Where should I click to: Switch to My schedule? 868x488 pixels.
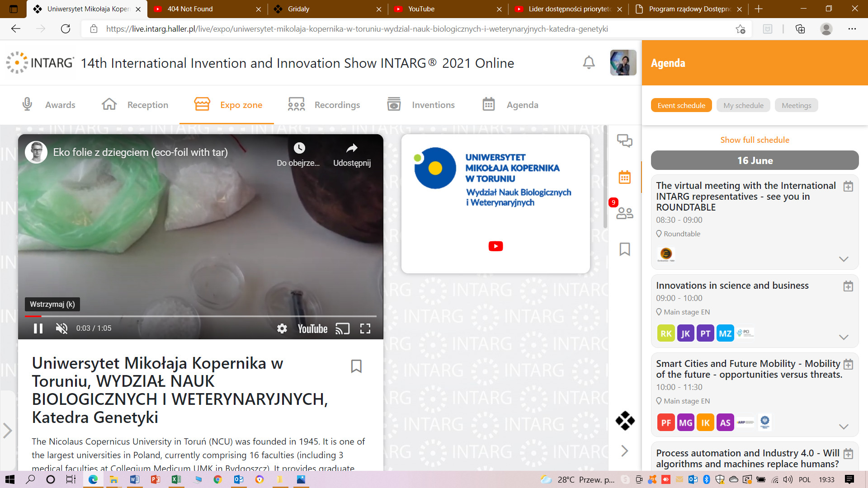point(743,105)
